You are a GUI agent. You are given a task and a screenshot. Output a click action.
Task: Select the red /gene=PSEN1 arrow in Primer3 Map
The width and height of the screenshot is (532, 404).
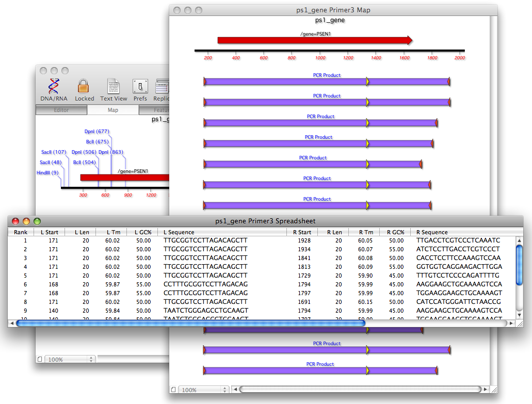[x=315, y=40]
